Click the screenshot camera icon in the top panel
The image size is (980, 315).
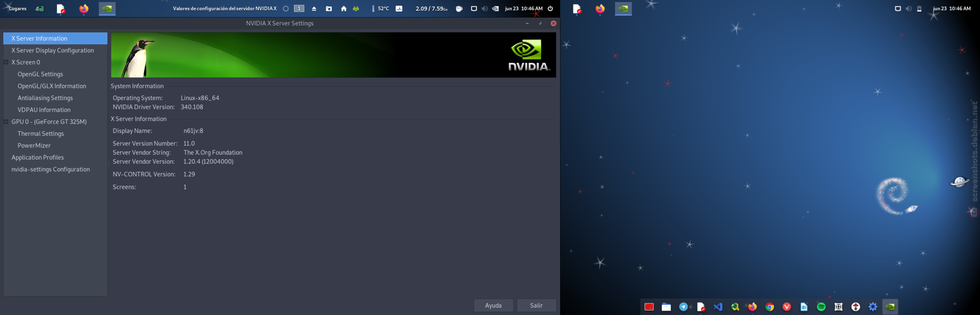[x=329, y=8]
